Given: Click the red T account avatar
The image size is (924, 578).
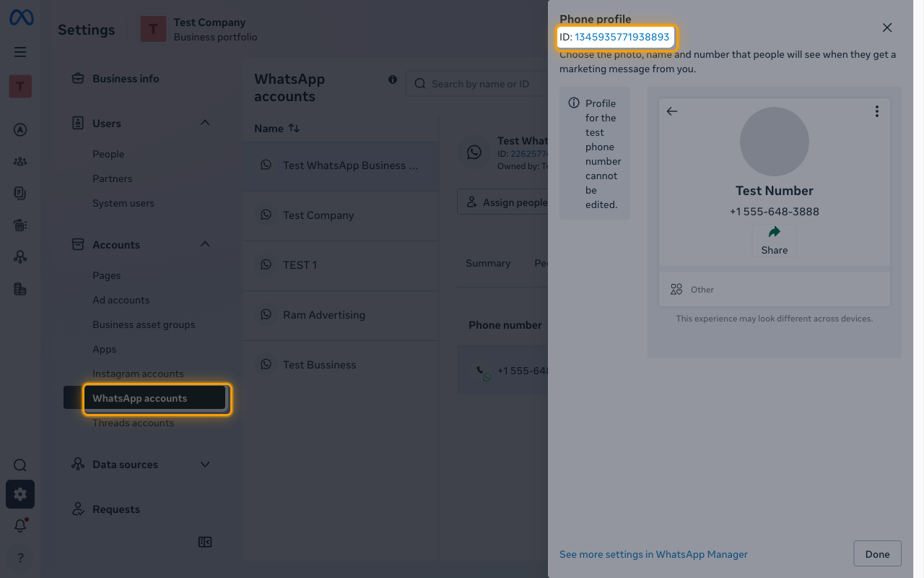Looking at the screenshot, I should [x=20, y=87].
